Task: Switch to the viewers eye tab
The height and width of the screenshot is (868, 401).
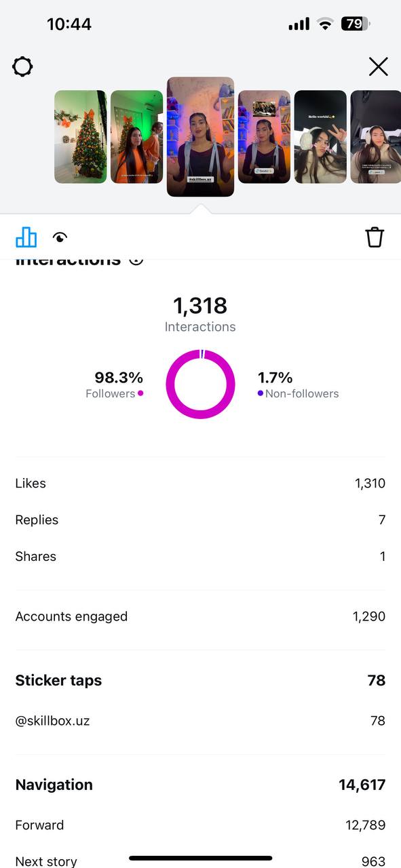Action: [60, 237]
